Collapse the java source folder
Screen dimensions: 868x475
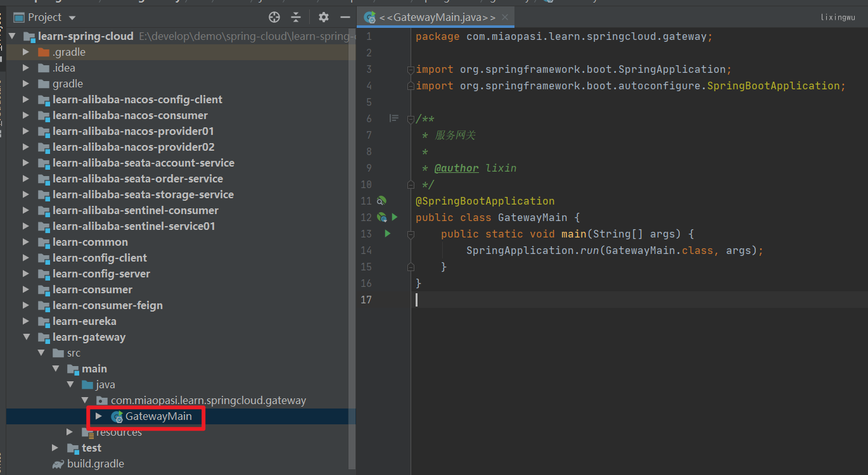point(70,384)
